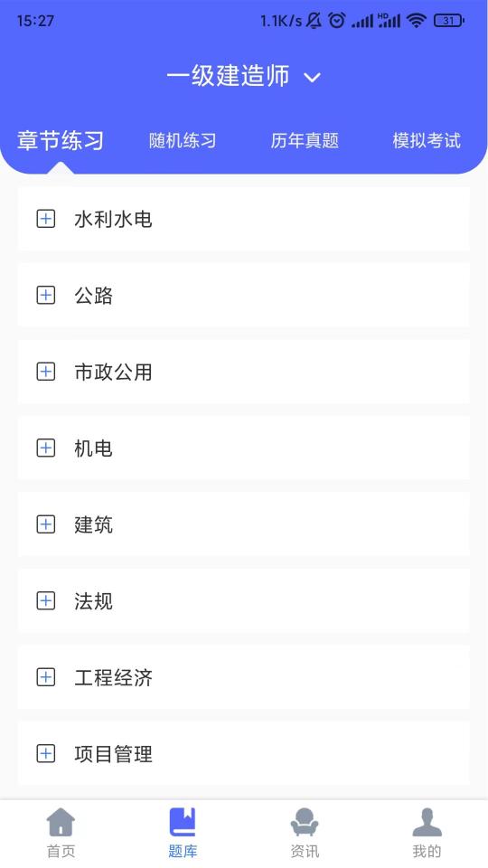Viewport: 488px width, 868px height.
Task: Expand the 公路 plus icon
Action: [x=46, y=295]
